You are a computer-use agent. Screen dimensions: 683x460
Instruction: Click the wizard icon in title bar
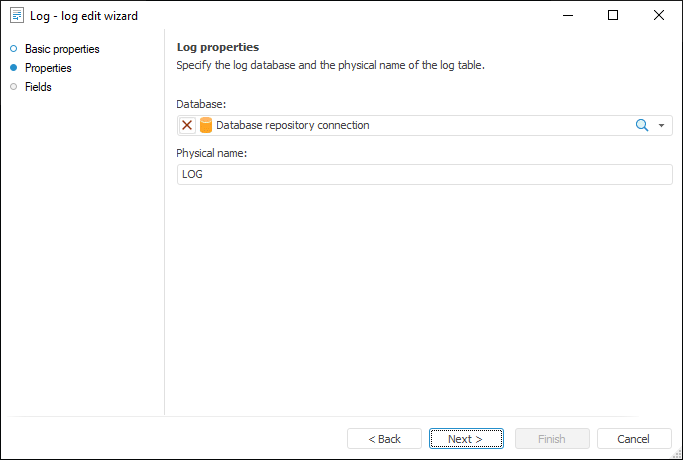coord(17,15)
